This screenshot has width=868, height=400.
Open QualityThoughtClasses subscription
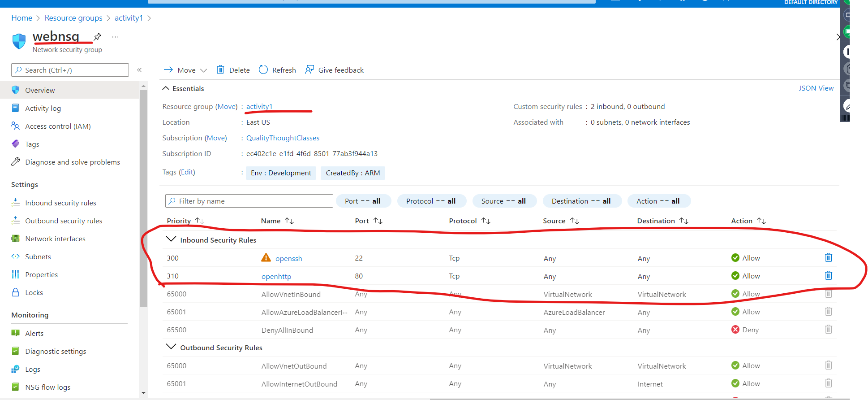[283, 138]
